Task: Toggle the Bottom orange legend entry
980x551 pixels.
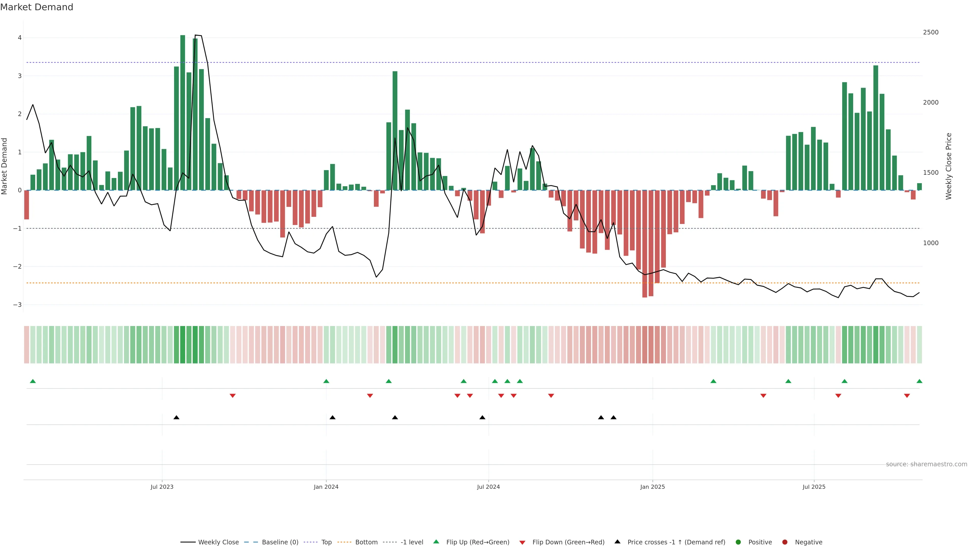Action: (x=366, y=542)
